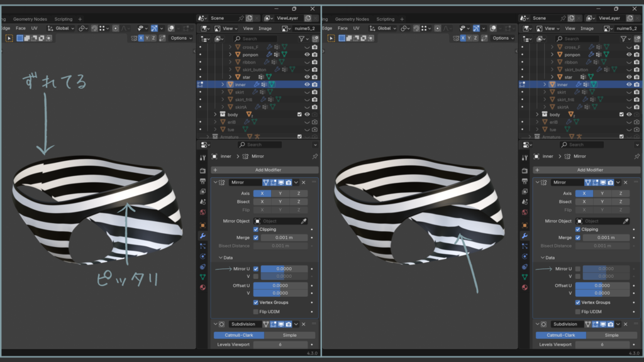This screenshot has height=362, width=644.
Task: Expand the body collection in left outliner
Action: click(215, 114)
